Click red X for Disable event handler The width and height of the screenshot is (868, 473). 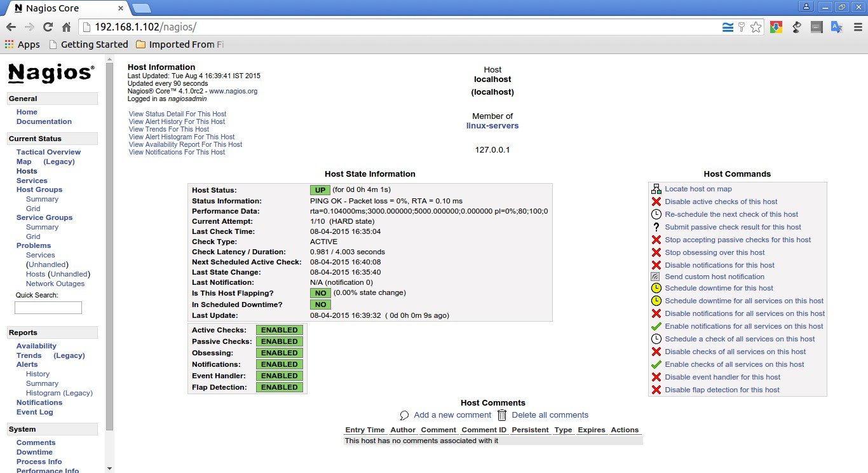pyautogui.click(x=656, y=377)
